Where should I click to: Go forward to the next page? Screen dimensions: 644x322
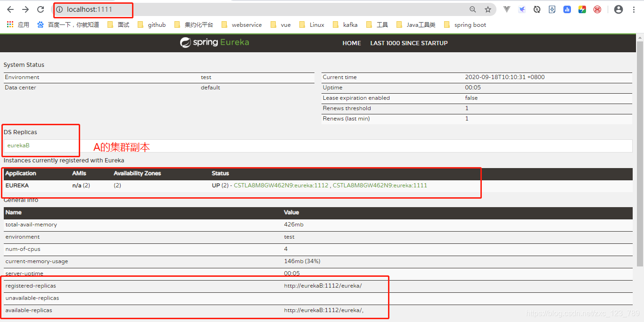(x=25, y=9)
